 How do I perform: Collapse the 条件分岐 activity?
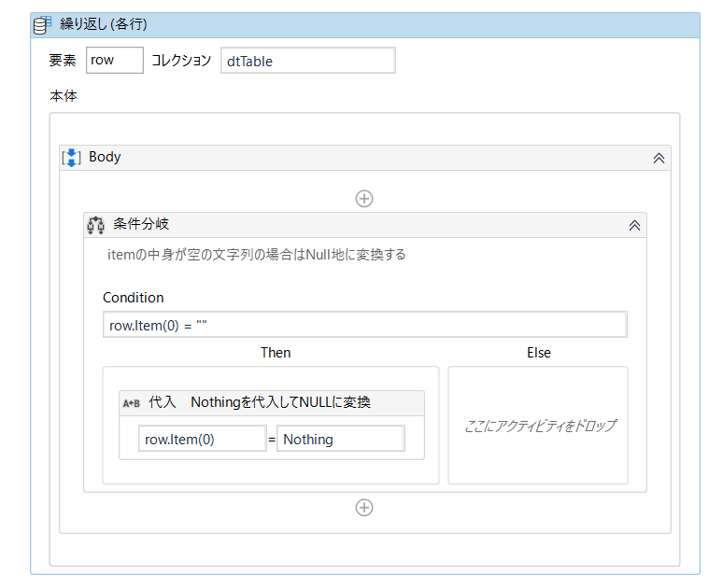634,225
